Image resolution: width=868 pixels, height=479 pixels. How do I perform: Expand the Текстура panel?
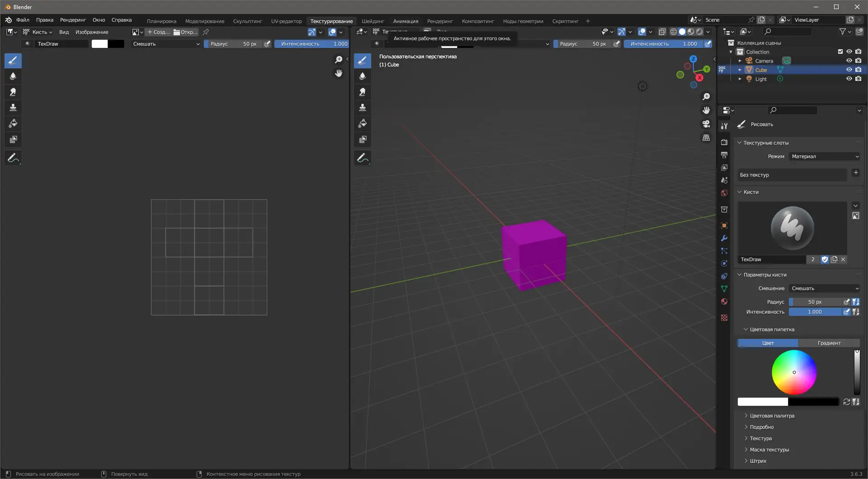(760, 438)
